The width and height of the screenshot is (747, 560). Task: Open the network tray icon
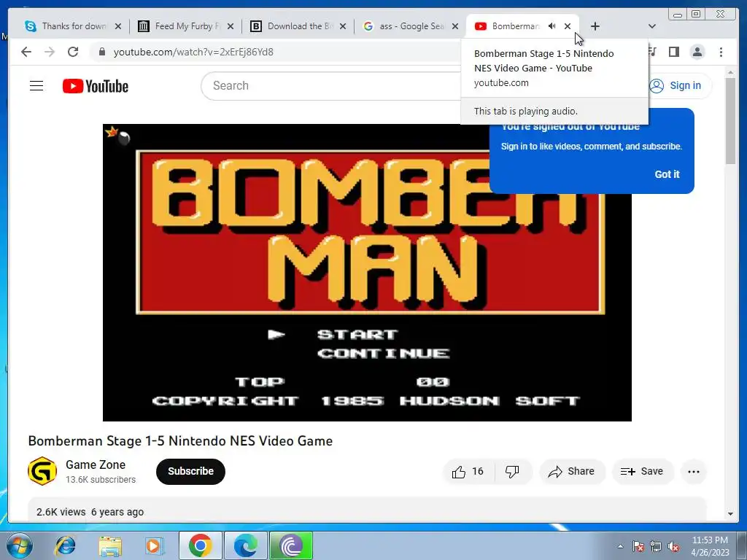click(x=656, y=547)
